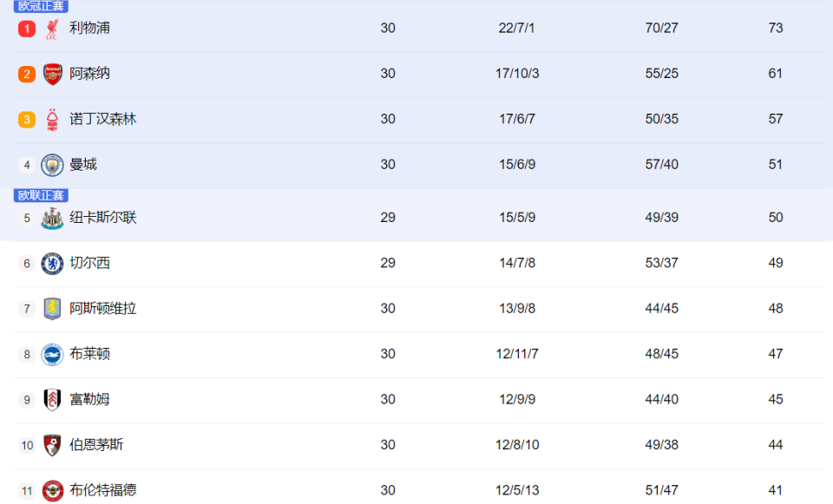This screenshot has height=504, width=833.
Task: Click the red rank 1 badge
Action: (x=27, y=29)
